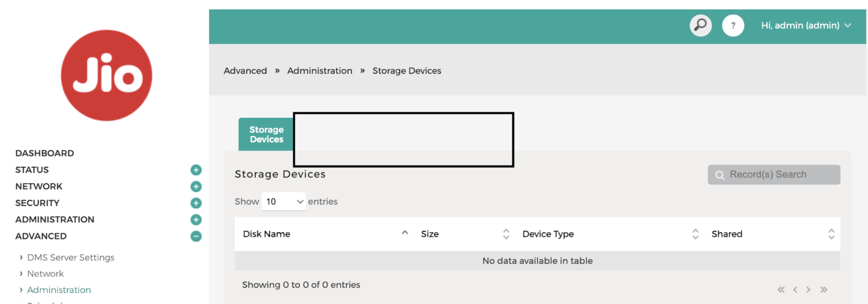Open DMS Server Settings submenu item
Viewport: 868px width, 304px height.
71,257
